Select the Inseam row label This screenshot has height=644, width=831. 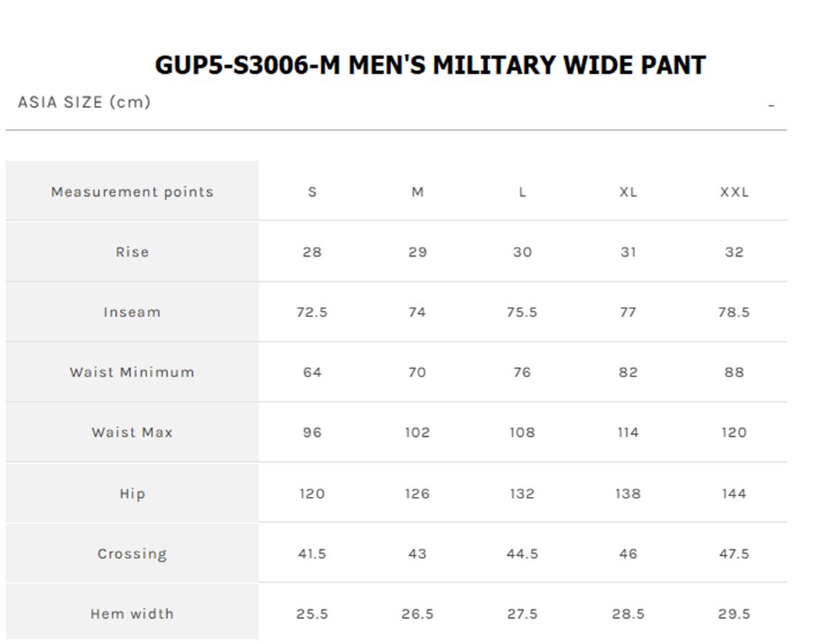click(132, 312)
